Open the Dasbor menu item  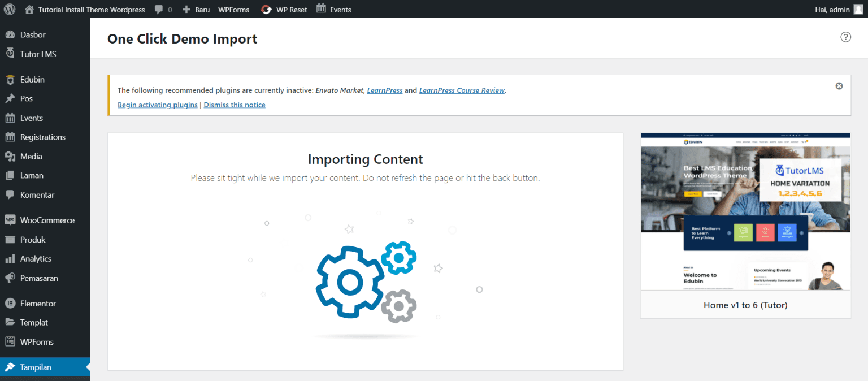[x=33, y=34]
